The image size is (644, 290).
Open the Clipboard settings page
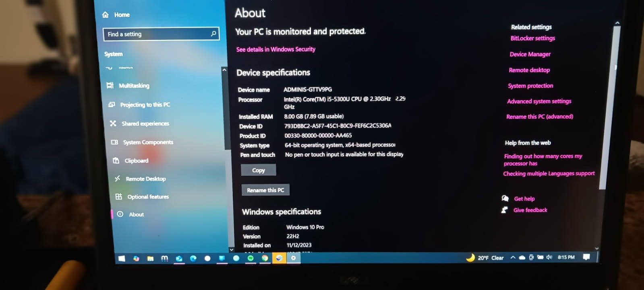(x=136, y=160)
